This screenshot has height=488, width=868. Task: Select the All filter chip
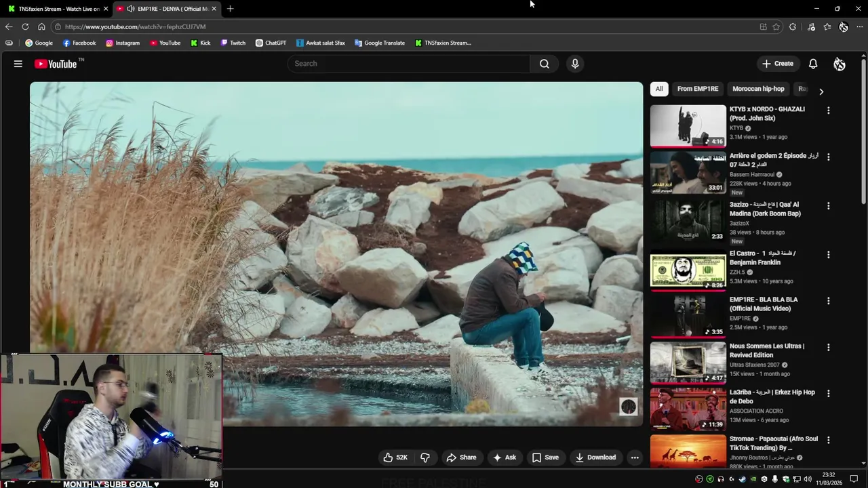click(x=659, y=89)
